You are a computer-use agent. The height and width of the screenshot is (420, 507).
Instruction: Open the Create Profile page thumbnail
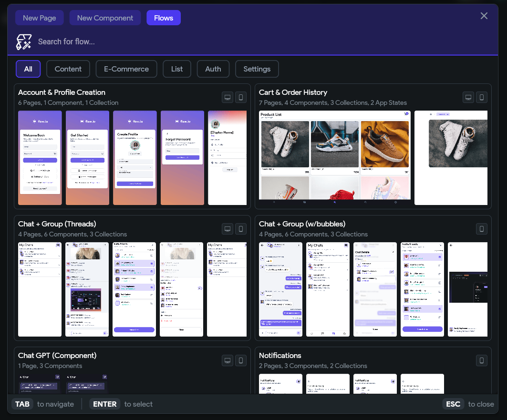tap(135, 158)
